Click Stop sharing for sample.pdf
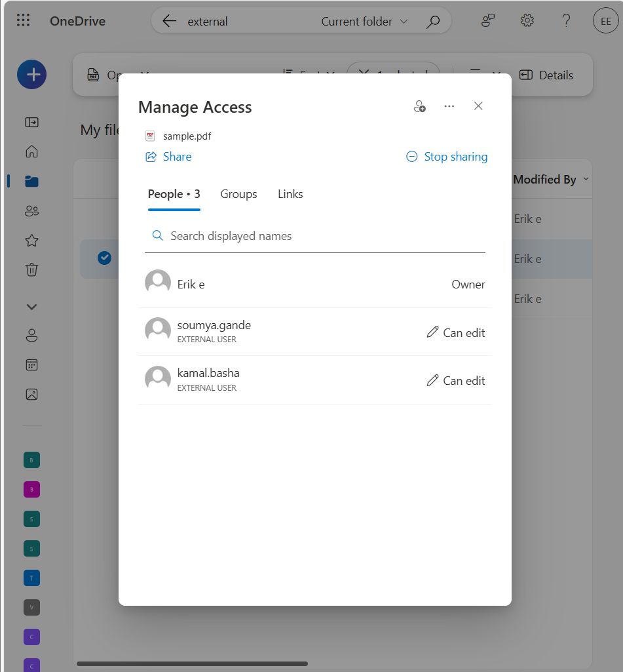This screenshot has width=623, height=672. coord(446,157)
